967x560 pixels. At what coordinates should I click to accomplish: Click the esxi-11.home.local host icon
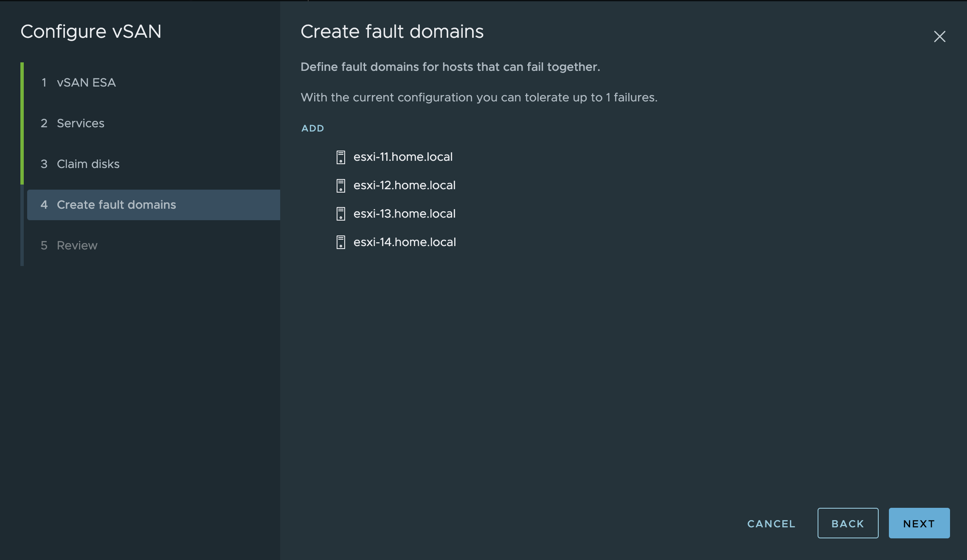point(340,158)
